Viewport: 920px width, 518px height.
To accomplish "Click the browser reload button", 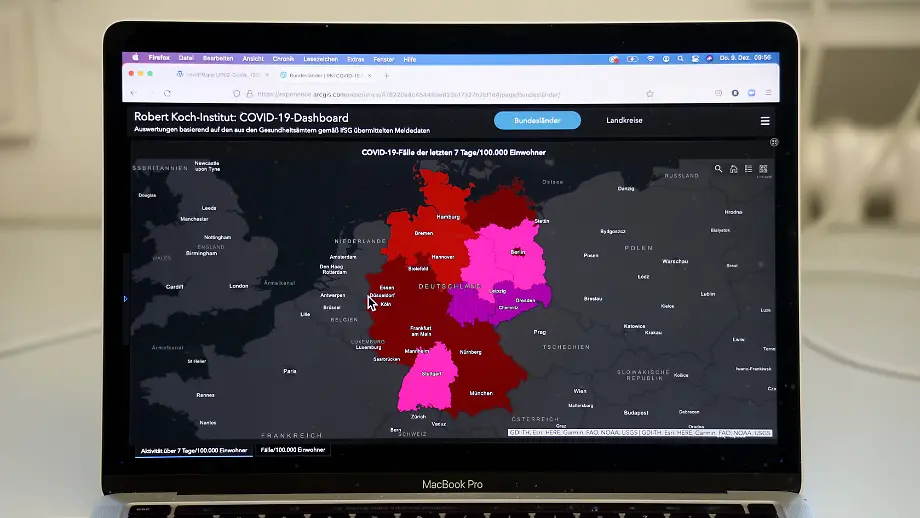I will point(166,93).
